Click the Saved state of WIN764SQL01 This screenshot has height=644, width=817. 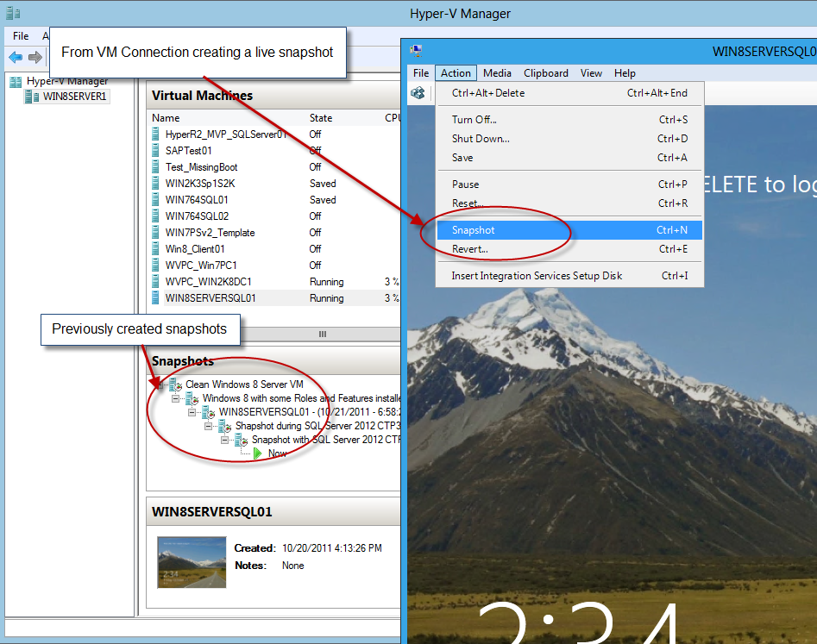(323, 200)
